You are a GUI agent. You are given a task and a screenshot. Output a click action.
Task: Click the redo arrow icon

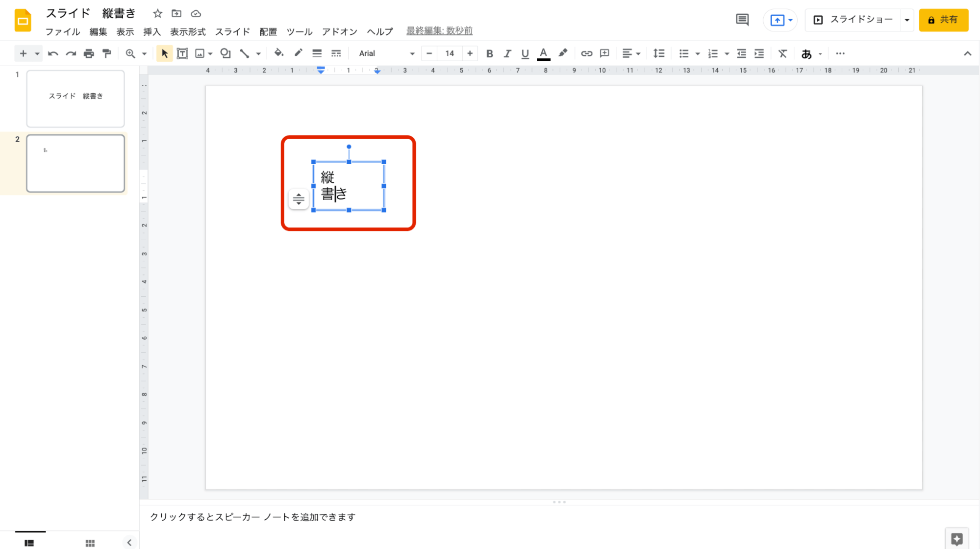point(71,53)
